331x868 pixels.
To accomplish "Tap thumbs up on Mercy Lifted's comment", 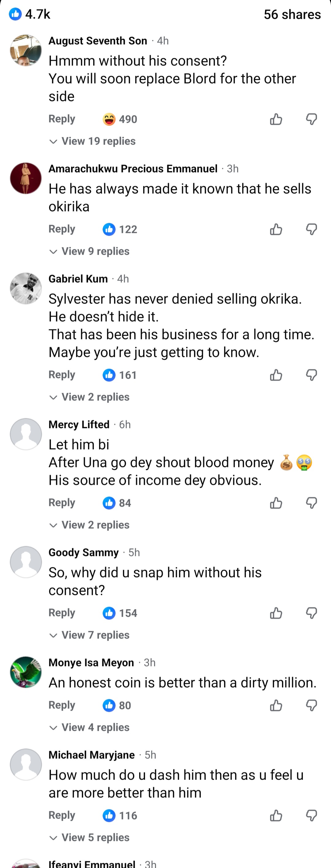I will point(276,503).
